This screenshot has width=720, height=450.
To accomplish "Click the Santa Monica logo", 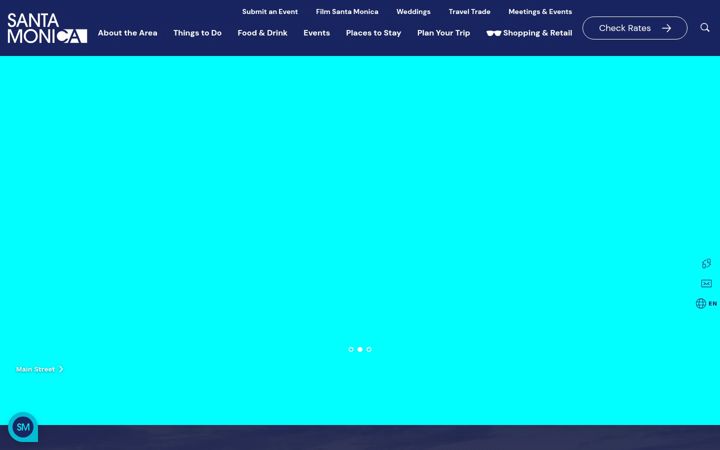I will [x=47, y=28].
